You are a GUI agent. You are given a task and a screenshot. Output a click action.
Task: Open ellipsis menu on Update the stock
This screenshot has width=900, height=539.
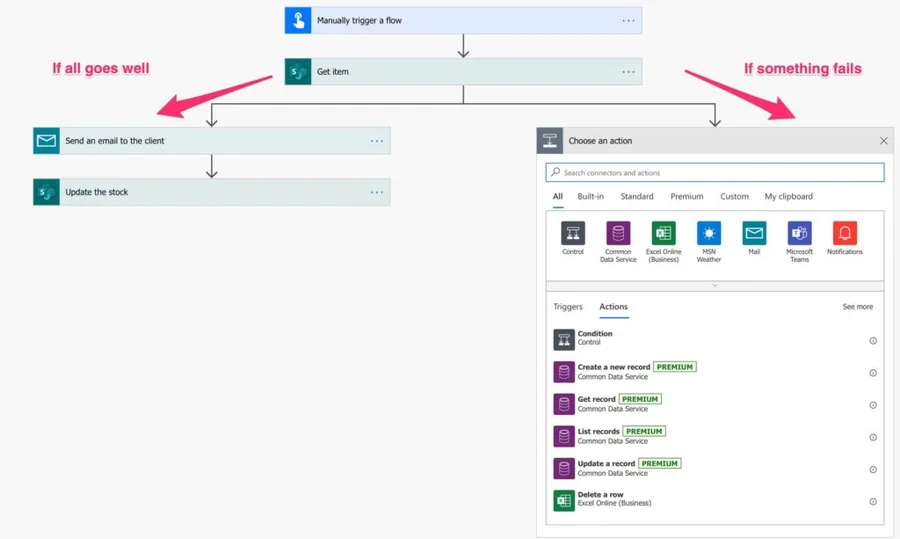click(377, 192)
